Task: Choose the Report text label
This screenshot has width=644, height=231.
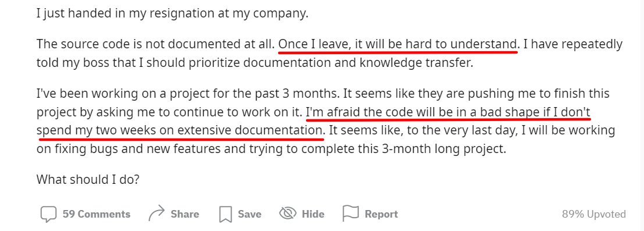Action: click(382, 214)
